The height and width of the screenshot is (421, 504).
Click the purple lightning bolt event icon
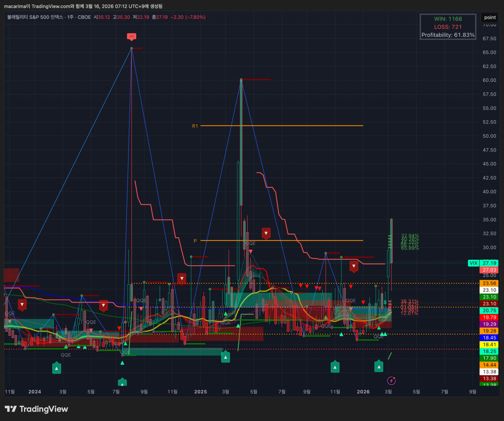pos(391,380)
